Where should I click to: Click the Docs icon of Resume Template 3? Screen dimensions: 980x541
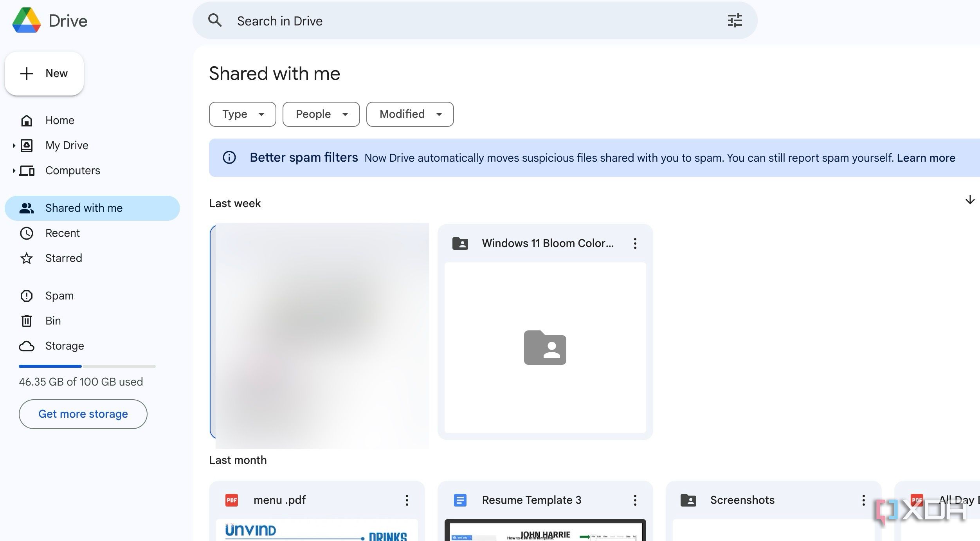click(x=460, y=500)
